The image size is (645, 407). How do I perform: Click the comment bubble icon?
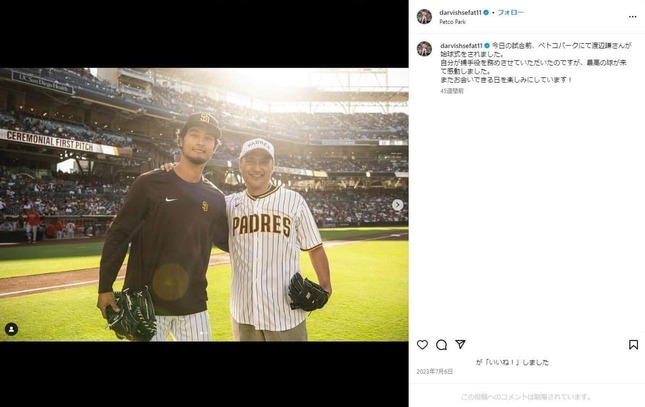click(441, 345)
